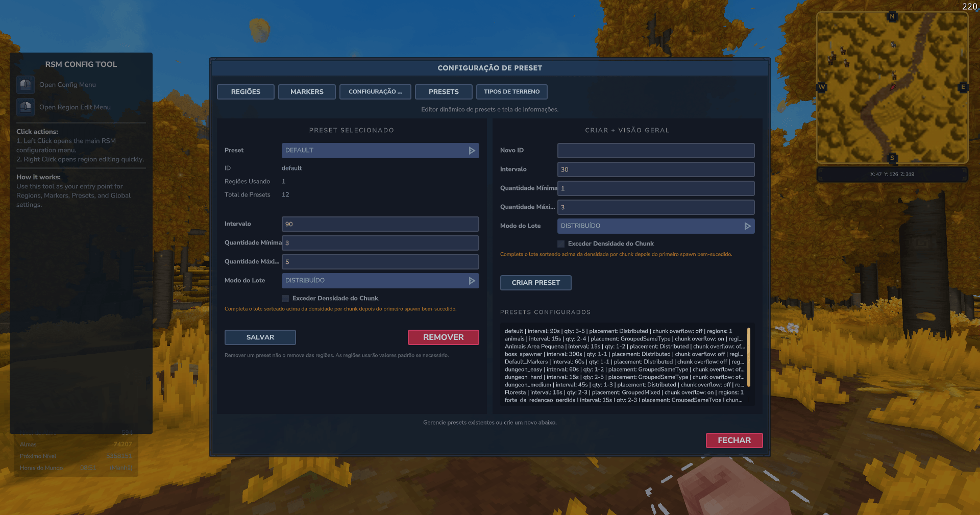Click the Open Config Menu icon
Viewport: 980px width, 515px height.
26,85
